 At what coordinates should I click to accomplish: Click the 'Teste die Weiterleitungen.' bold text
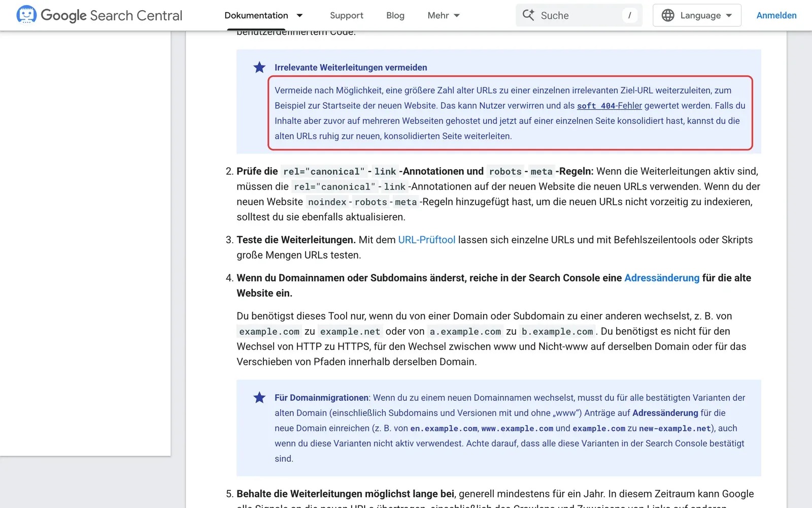click(296, 240)
